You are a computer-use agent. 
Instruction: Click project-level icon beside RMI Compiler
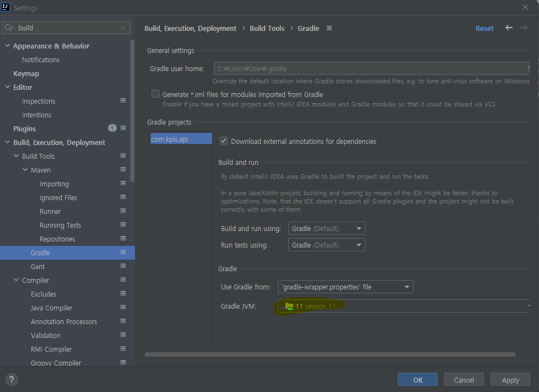123,348
